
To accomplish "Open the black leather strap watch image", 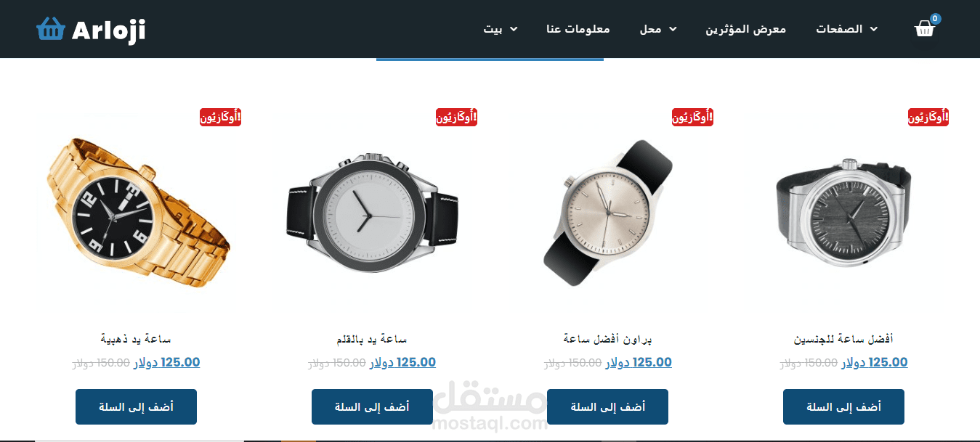I will [372, 211].
